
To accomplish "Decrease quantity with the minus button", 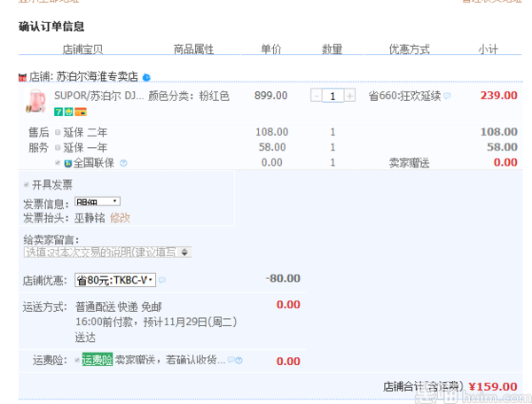I will pyautogui.click(x=317, y=96).
